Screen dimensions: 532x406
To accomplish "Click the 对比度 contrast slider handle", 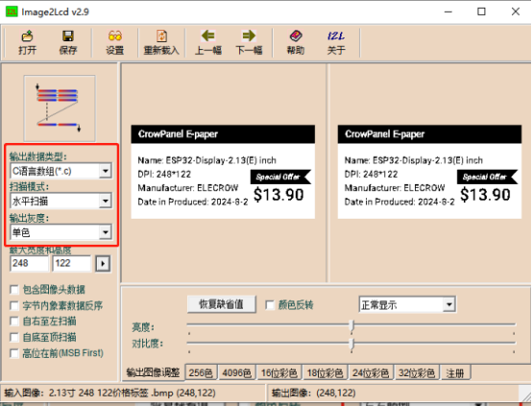I will pos(351,345).
